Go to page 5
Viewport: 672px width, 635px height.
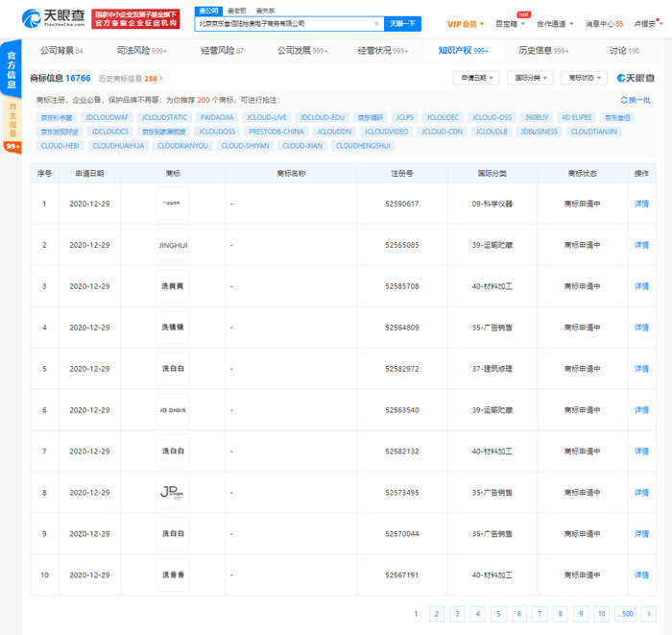498,614
